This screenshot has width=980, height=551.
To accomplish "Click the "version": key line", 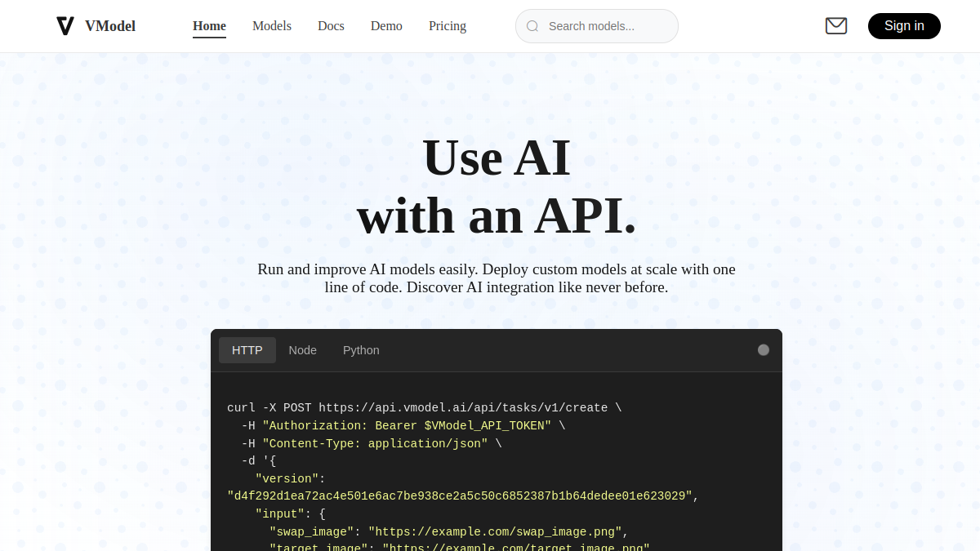I will click(291, 479).
